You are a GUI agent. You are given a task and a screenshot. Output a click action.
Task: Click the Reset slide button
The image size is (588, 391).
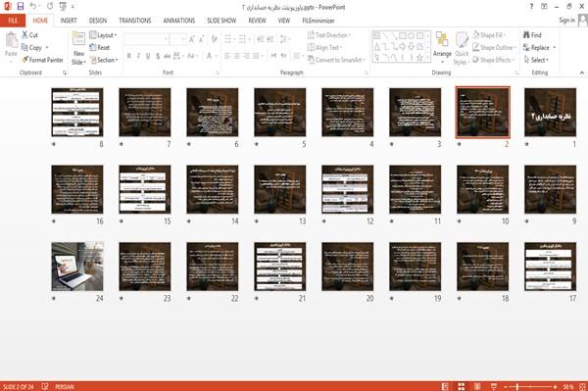click(x=100, y=48)
